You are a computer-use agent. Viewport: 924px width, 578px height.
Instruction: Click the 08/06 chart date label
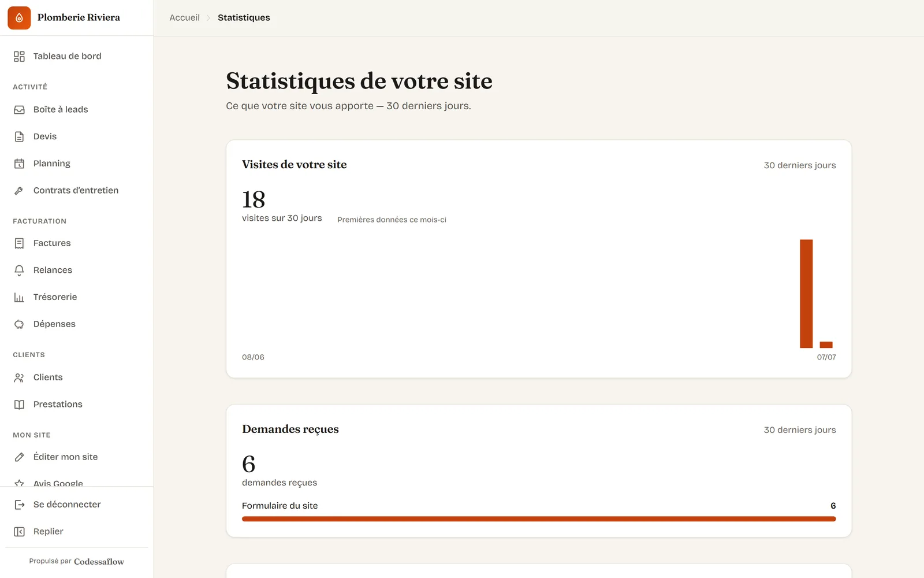(253, 357)
